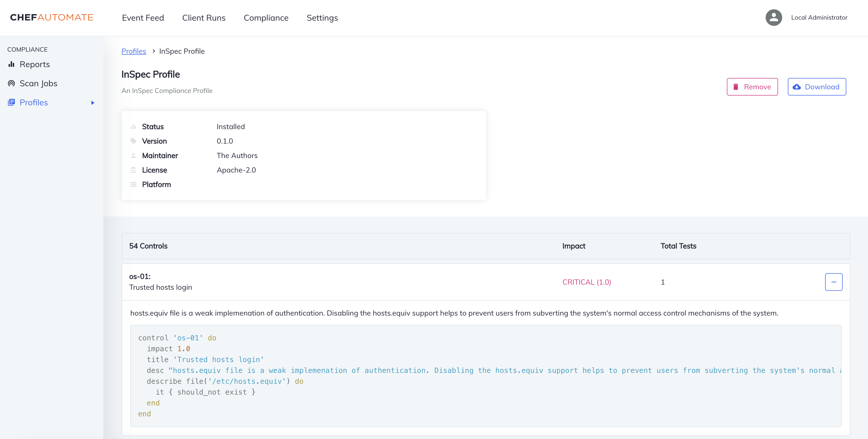
Task: Open the Local Administrator user menu
Action: (819, 18)
